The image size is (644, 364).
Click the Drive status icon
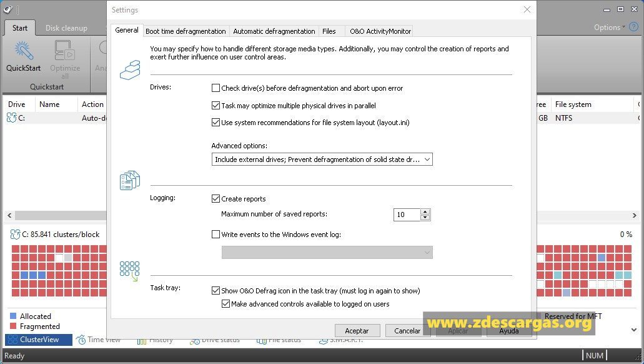coord(195,341)
